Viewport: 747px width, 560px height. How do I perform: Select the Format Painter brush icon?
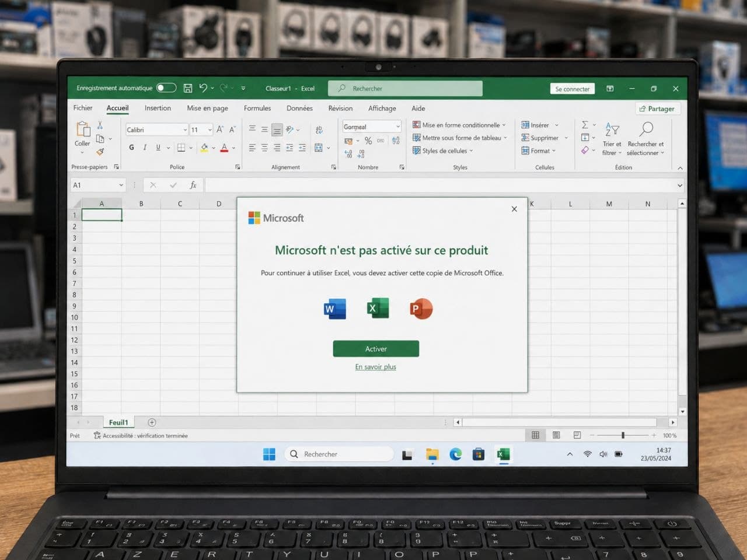coord(100,152)
